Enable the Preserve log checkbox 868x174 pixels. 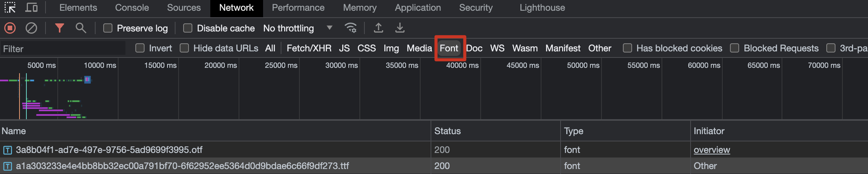(108, 28)
